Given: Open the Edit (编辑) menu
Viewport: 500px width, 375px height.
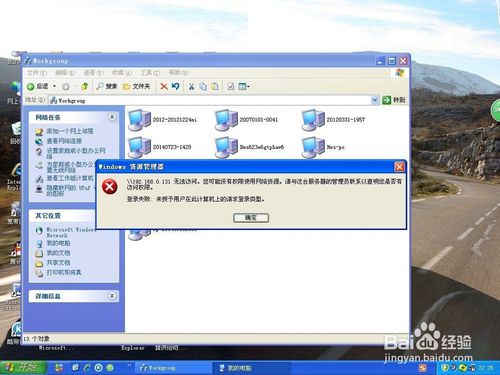Looking at the screenshot, I should click(65, 73).
